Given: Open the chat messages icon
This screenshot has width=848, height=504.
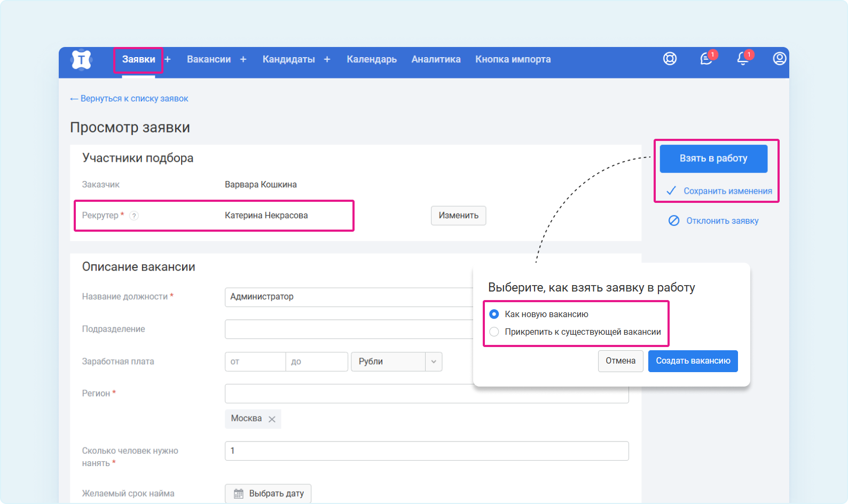Looking at the screenshot, I should 706,59.
